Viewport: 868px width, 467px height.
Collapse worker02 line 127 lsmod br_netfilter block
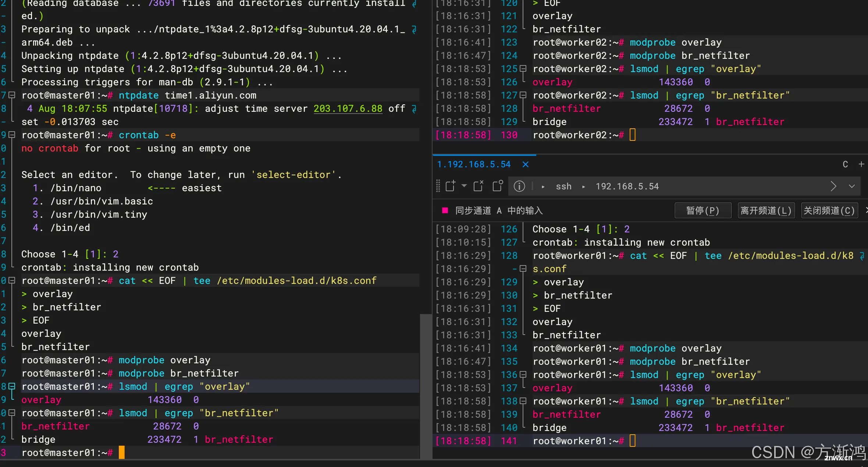point(523,95)
